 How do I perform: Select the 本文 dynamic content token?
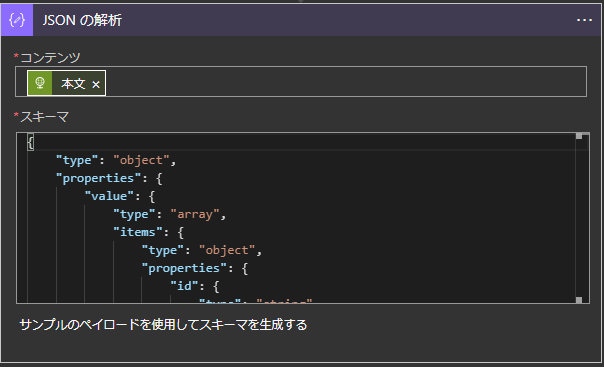66,83
